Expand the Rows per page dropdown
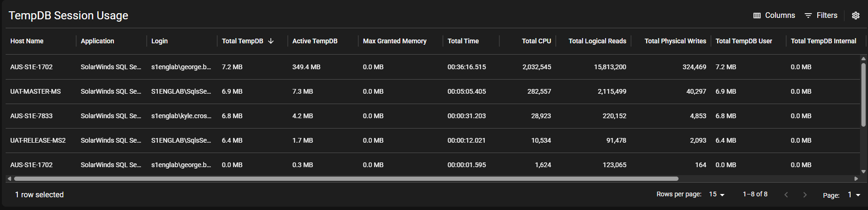 717,194
